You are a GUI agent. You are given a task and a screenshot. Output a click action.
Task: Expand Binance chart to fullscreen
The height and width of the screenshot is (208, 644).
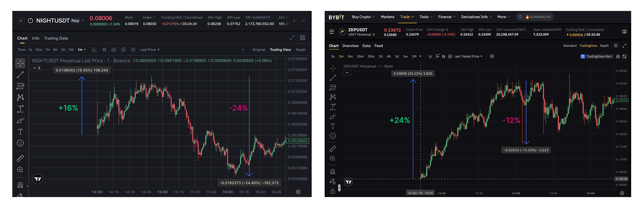pos(292,38)
